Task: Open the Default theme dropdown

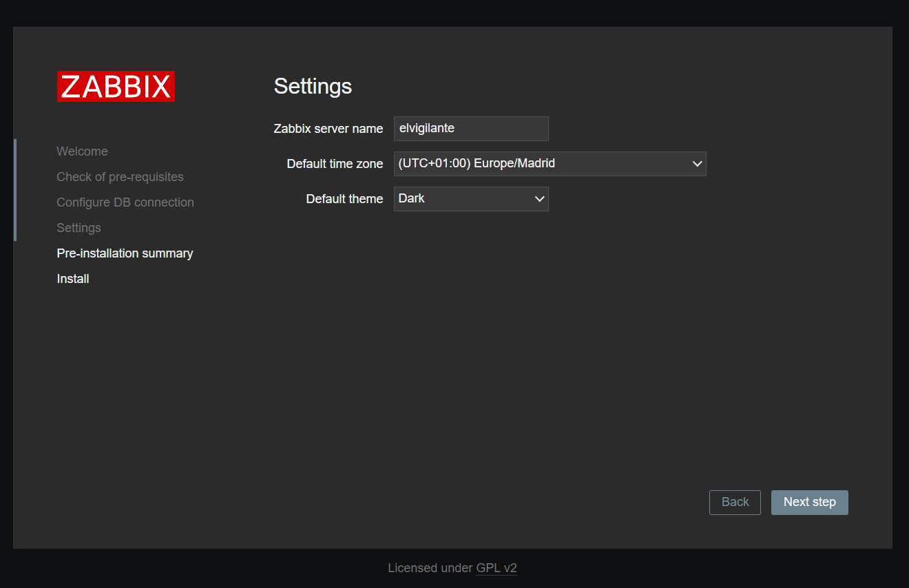Action: (471, 199)
